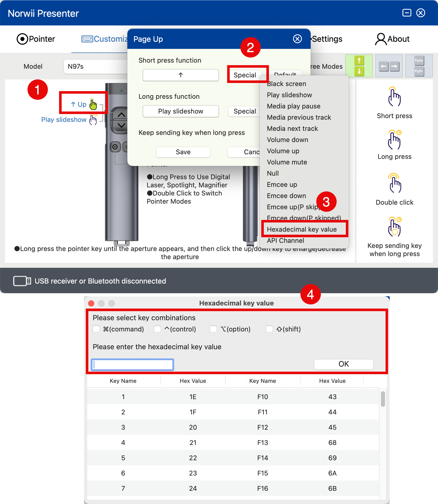The image size is (438, 504).
Task: Open the Pointer tab
Action: [x=36, y=39]
